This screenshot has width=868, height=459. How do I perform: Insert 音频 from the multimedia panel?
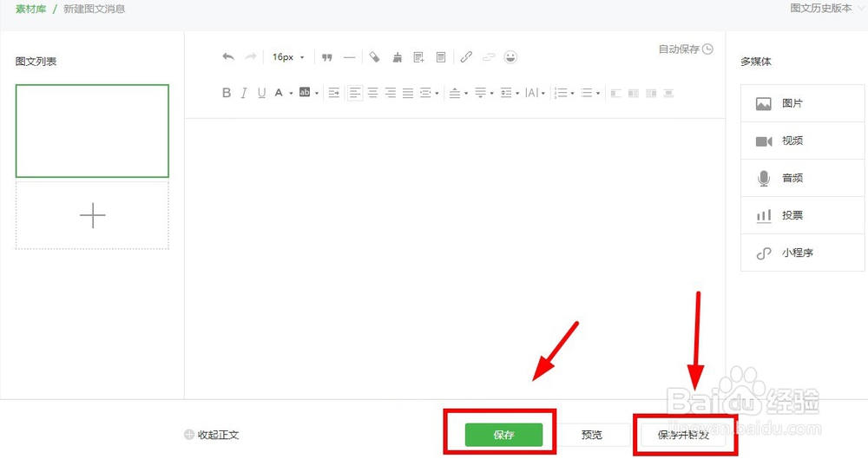pos(802,178)
